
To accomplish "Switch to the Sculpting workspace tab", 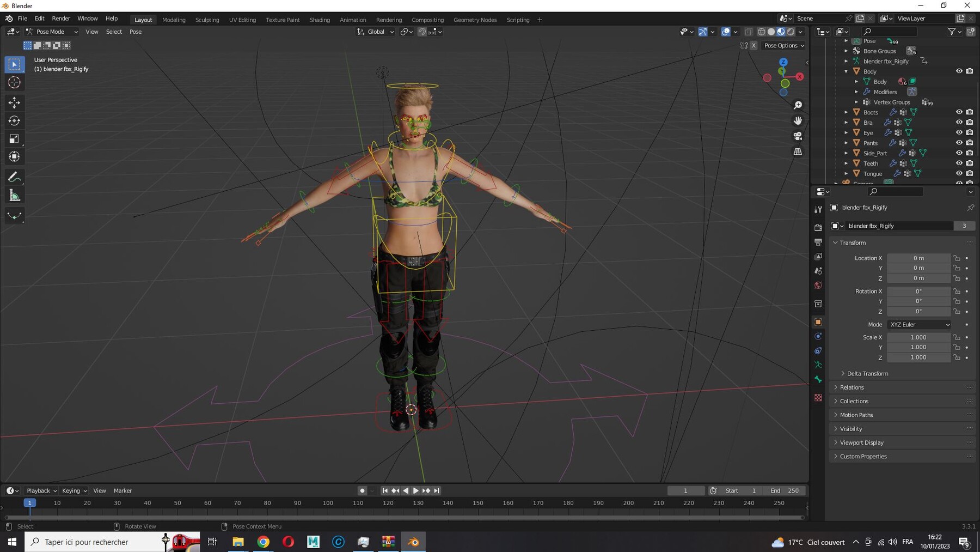I will coord(207,20).
